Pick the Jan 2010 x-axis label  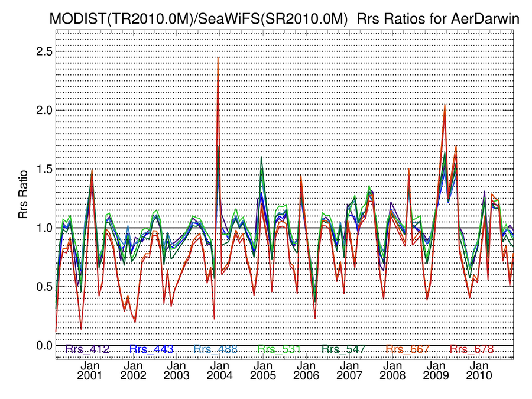coord(479,371)
